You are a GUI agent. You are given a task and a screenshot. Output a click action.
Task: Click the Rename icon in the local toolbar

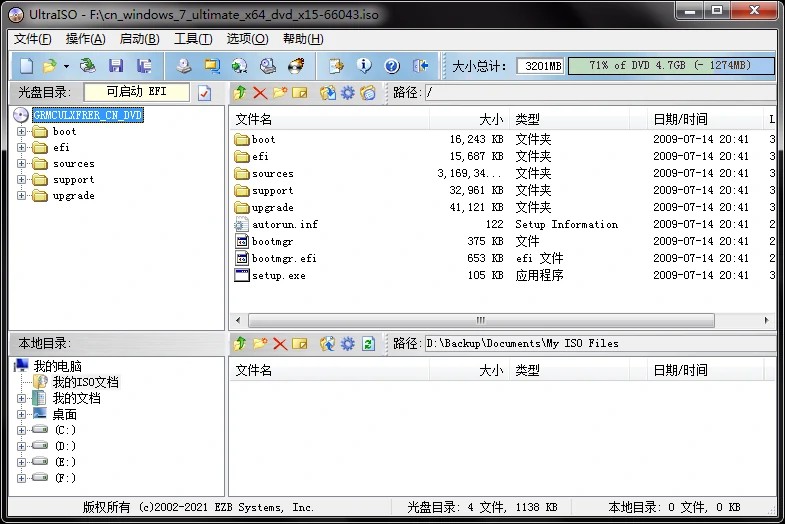[300, 344]
